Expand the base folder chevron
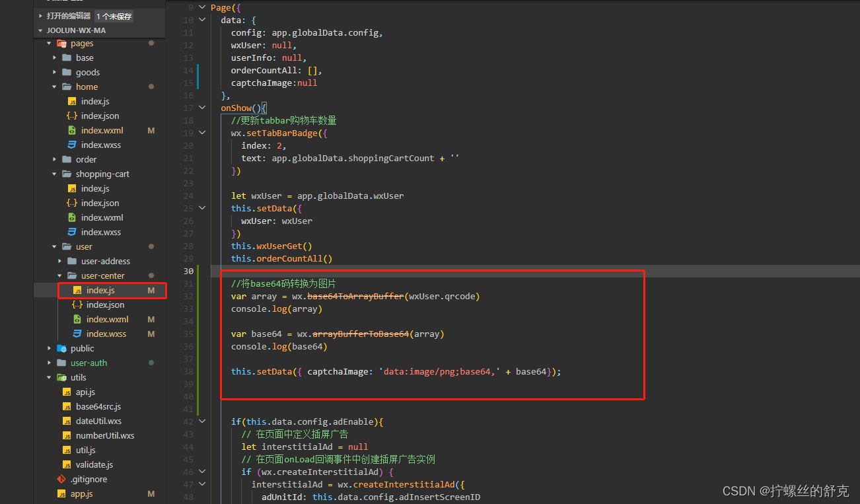Image resolution: width=860 pixels, height=504 pixels. pos(54,58)
